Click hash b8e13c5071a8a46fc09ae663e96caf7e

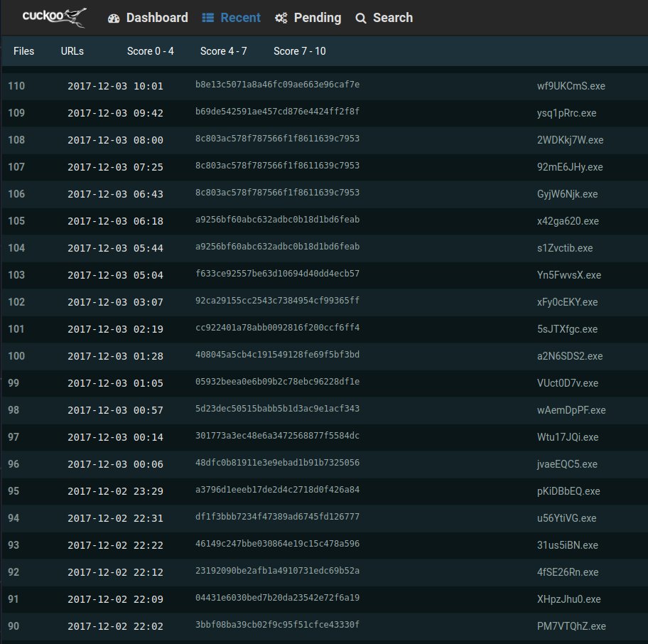point(277,85)
